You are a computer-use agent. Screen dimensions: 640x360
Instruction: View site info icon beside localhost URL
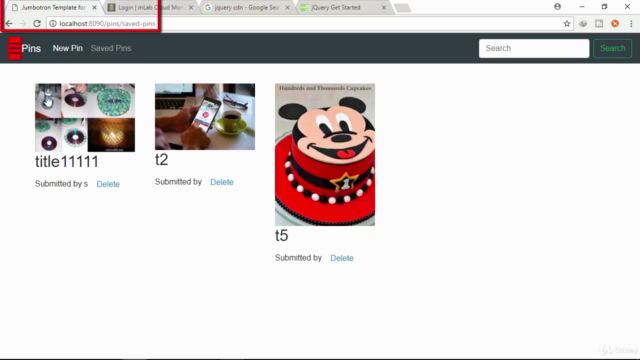(53, 24)
